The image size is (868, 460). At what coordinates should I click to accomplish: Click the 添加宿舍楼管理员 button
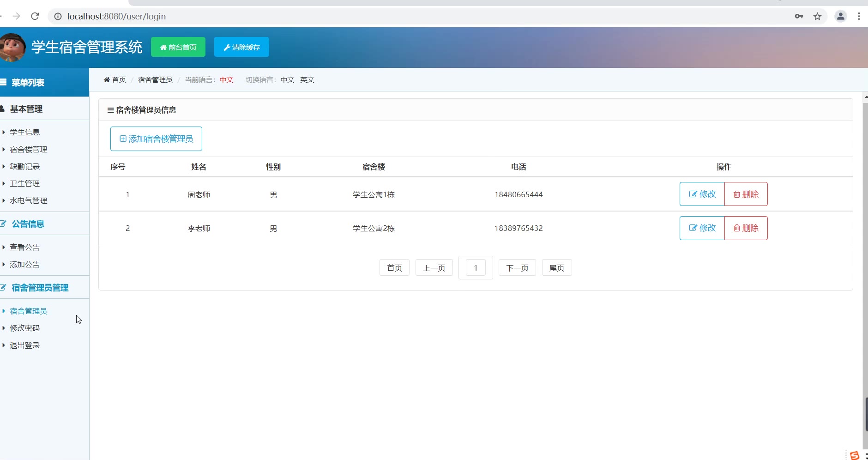click(x=156, y=139)
